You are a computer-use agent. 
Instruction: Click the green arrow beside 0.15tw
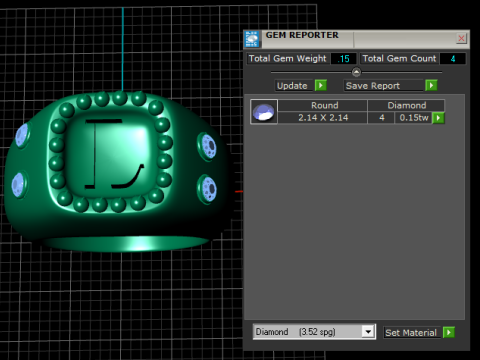click(438, 118)
